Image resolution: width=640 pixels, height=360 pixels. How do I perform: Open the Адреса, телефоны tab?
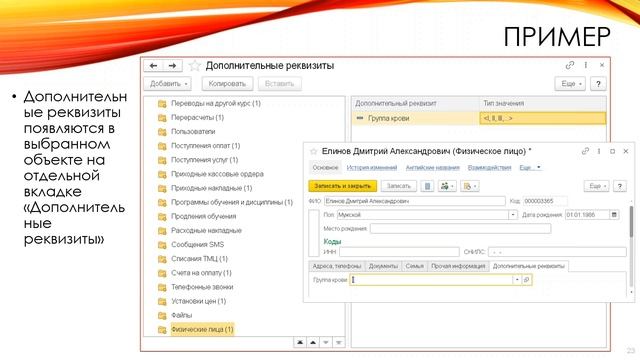pos(337,266)
